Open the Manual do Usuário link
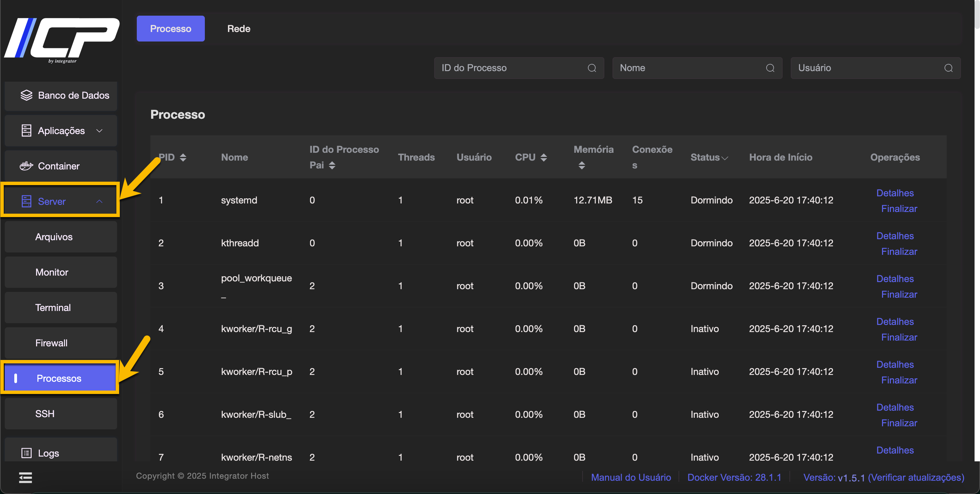The height and width of the screenshot is (494, 980). click(x=631, y=477)
